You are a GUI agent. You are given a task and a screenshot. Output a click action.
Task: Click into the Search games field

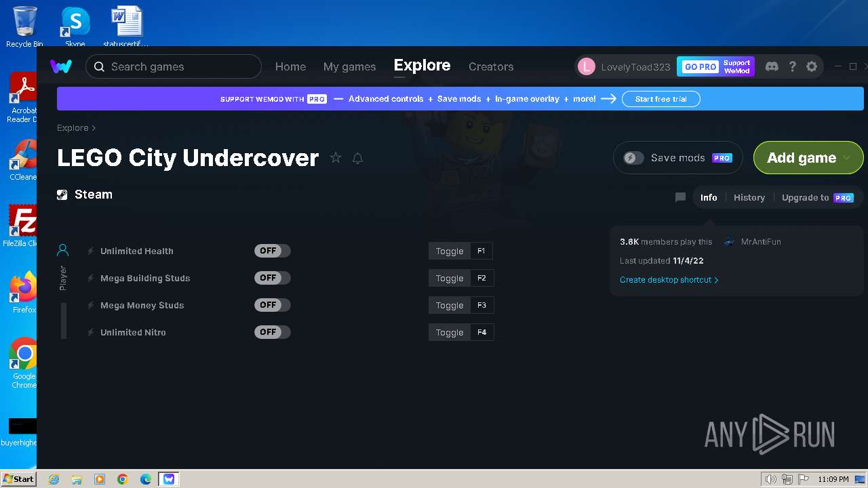pyautogui.click(x=173, y=66)
